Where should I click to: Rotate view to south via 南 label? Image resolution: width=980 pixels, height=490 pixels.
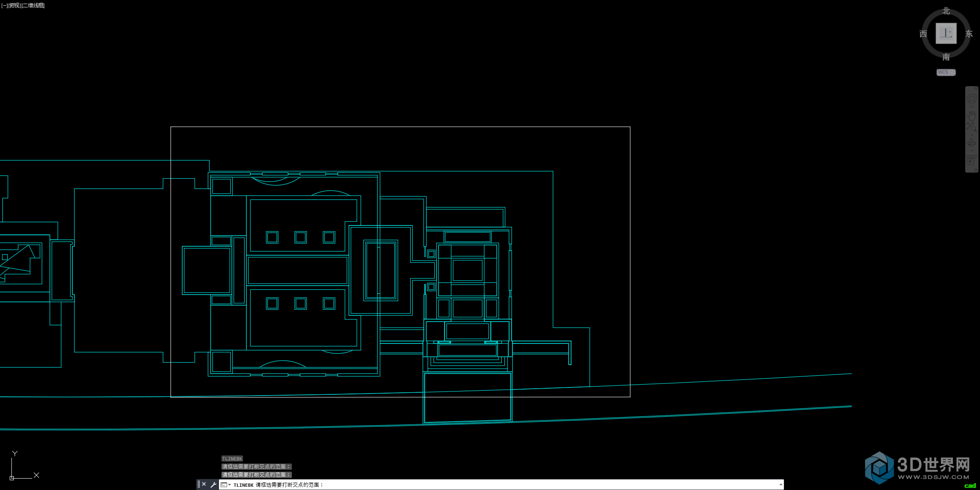coord(946,57)
